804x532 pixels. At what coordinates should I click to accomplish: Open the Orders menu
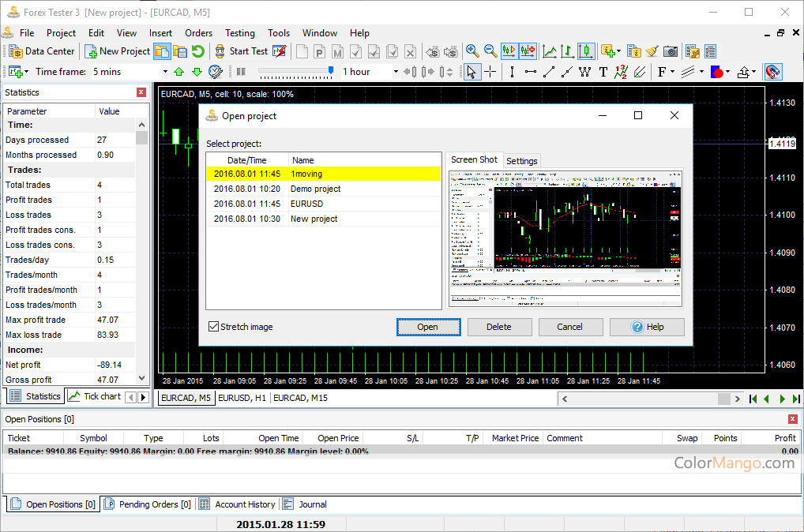click(198, 33)
